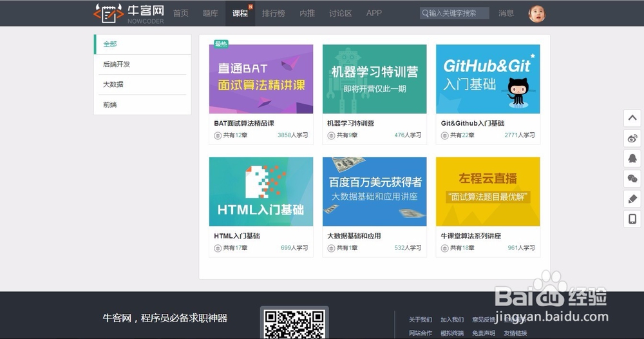Click 共有18章 chapter text
Image resolution: width=644 pixels, height=339 pixels.
pyautogui.click(x=462, y=247)
